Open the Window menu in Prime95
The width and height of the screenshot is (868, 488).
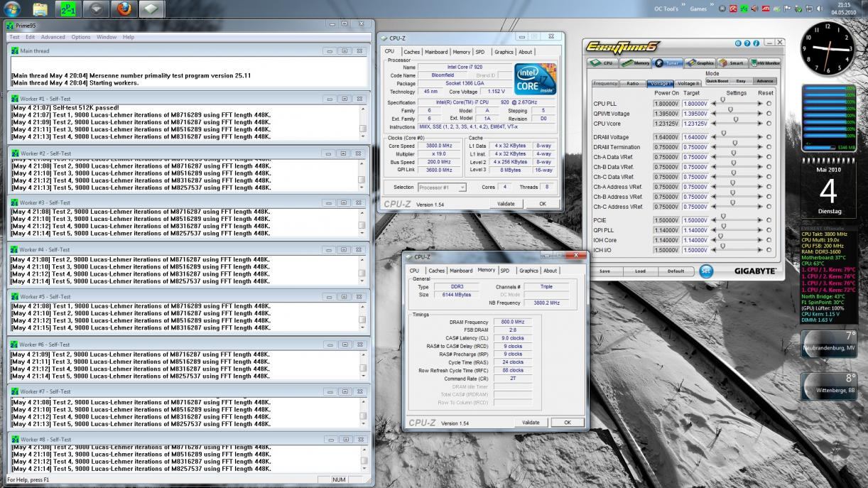click(x=107, y=37)
